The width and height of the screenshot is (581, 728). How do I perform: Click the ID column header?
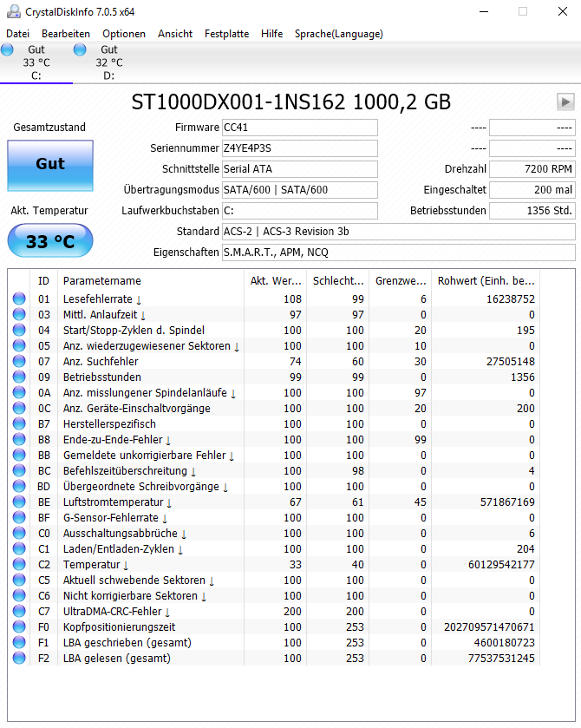pos(43,281)
